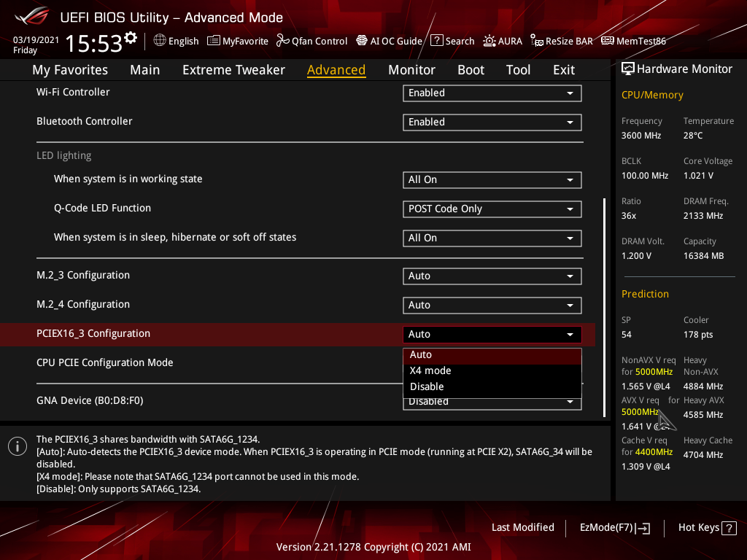Screen dimensions: 747x560
Task: Click the info icon in help panel
Action: 18,446
